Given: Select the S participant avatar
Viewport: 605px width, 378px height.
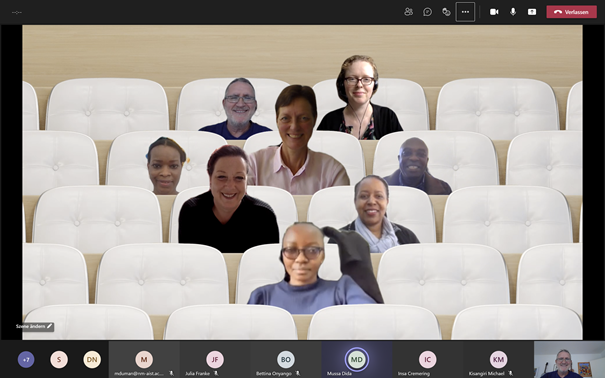Looking at the screenshot, I should [x=59, y=359].
